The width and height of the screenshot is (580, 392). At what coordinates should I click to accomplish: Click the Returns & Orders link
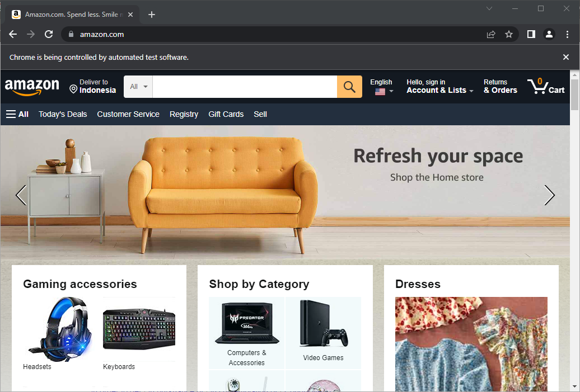[500, 87]
